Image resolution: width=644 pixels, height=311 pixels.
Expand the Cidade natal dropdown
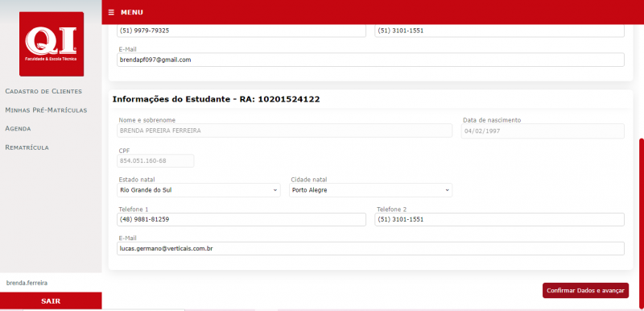pyautogui.click(x=370, y=190)
